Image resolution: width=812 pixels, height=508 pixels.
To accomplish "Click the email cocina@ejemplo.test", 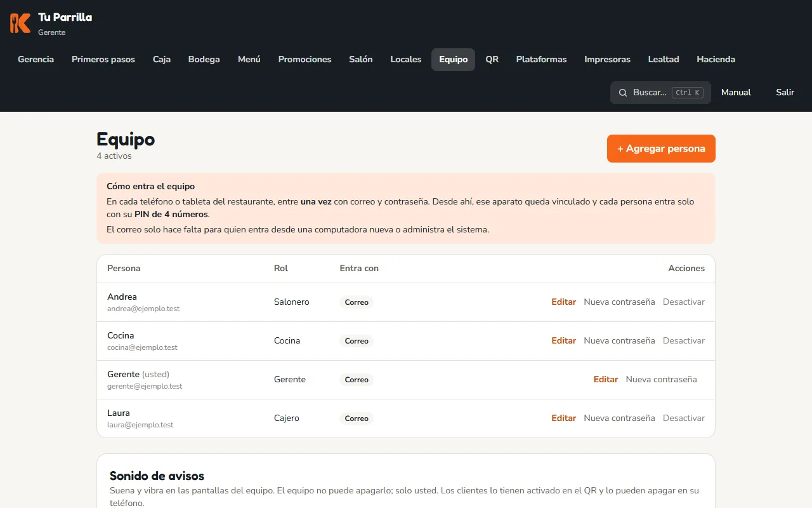I will (142, 348).
